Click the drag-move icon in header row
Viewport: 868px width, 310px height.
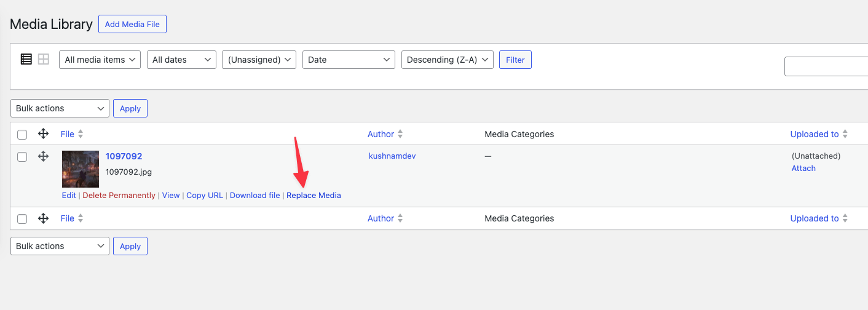pos(43,134)
